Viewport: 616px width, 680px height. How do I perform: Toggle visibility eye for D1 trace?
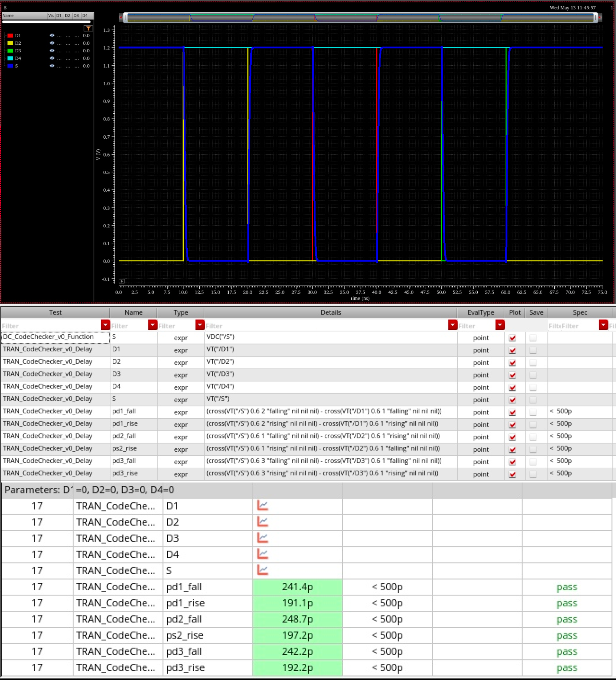coord(52,35)
